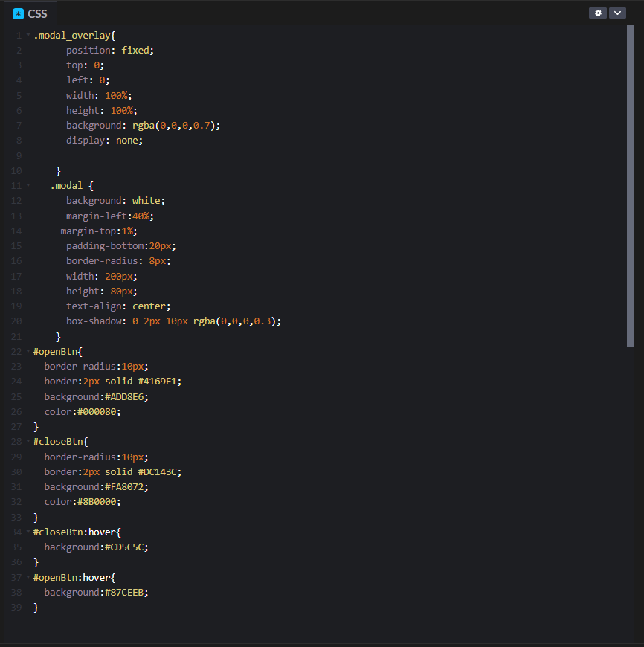
Task: Click 'margin-top:1%;' declaration
Action: (x=99, y=231)
